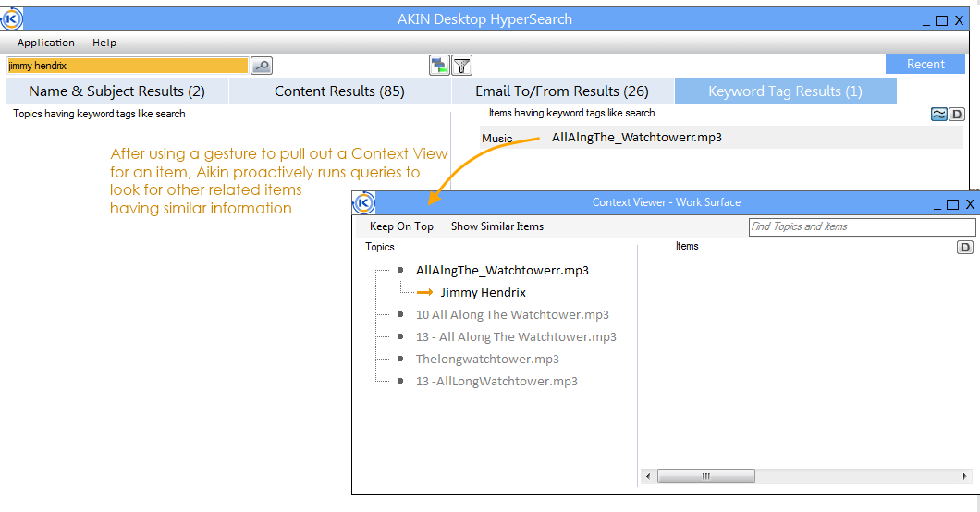
Task: Click the Find Topics and Items field
Action: [x=862, y=226]
